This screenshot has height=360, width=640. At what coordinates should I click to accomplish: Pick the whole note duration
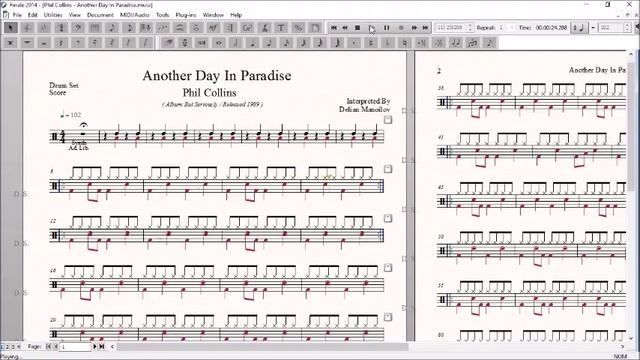pos(219,42)
